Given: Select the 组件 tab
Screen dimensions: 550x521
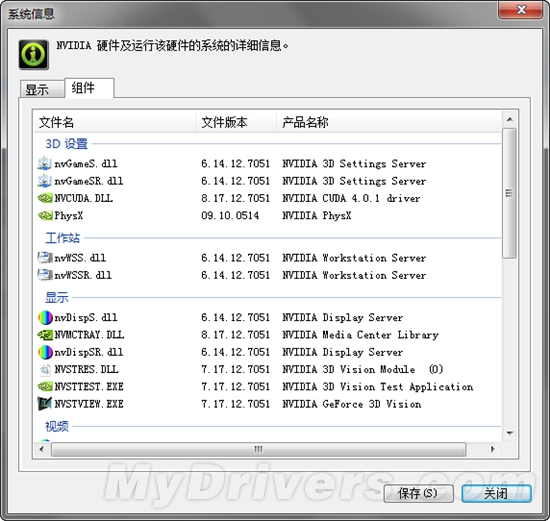Looking at the screenshot, I should coord(89,88).
